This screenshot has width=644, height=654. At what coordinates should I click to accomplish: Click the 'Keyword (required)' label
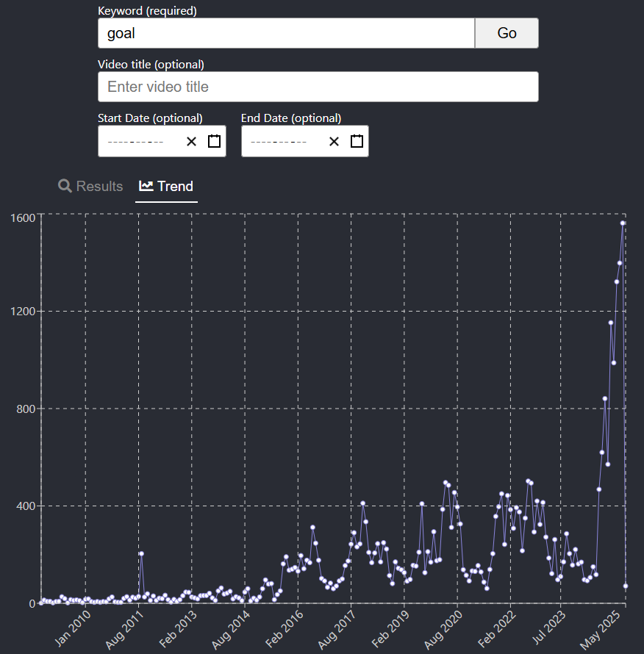tap(147, 10)
